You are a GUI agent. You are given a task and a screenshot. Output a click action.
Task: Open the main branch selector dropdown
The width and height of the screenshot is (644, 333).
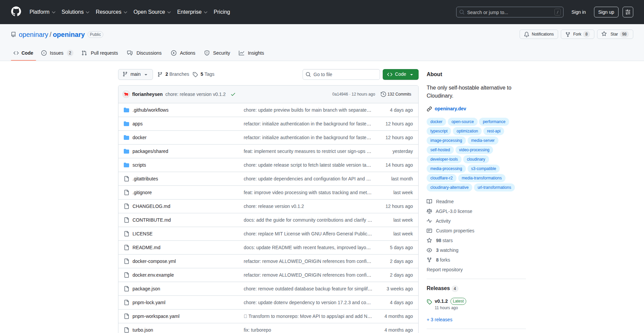135,74
